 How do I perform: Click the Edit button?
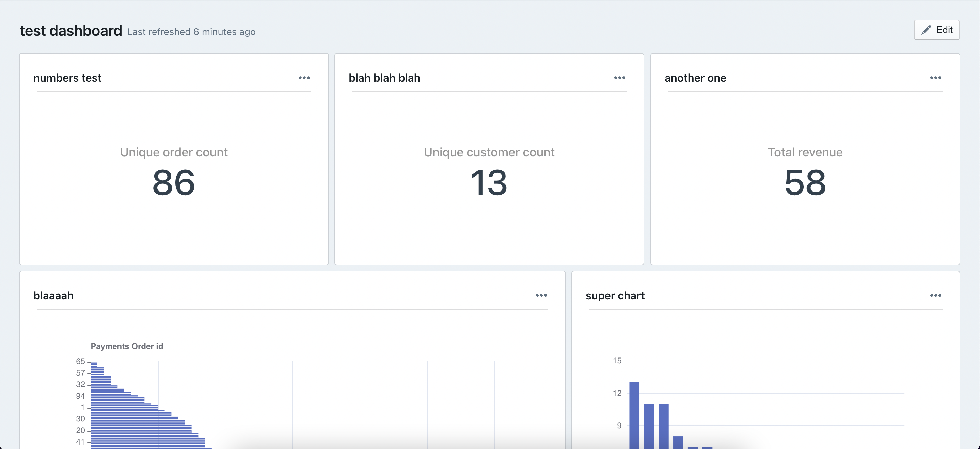(936, 30)
